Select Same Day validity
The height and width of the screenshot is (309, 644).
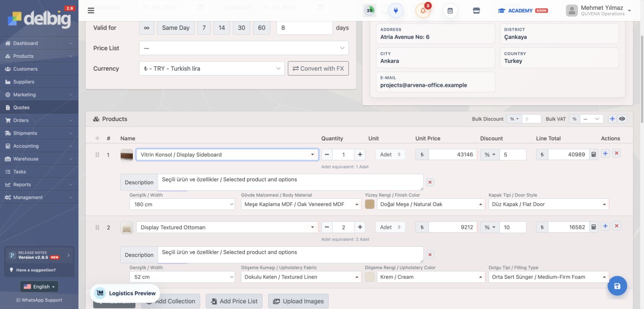coord(176,28)
